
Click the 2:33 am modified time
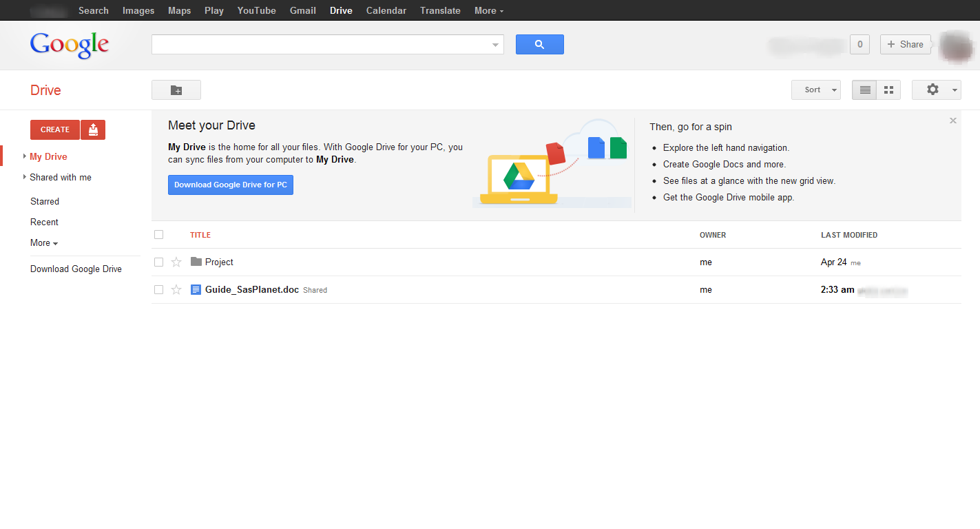837,289
